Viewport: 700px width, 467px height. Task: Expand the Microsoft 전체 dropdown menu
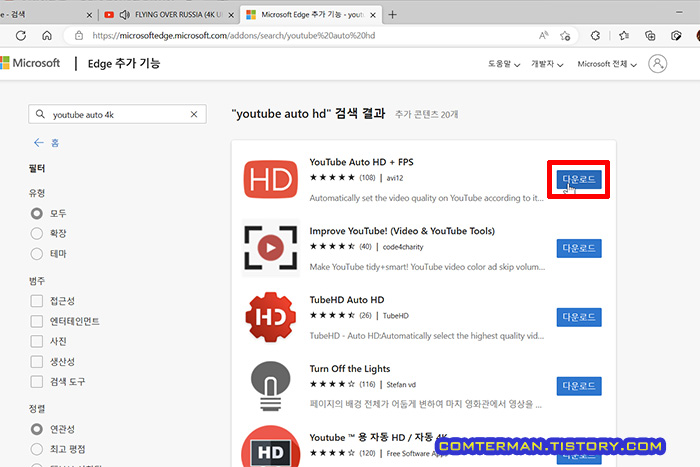coord(607,64)
